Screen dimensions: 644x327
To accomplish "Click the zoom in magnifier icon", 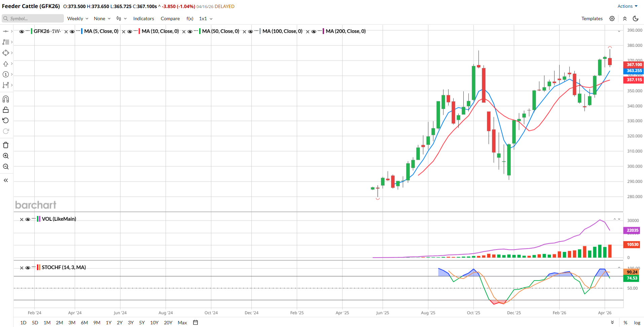I will point(6,156).
